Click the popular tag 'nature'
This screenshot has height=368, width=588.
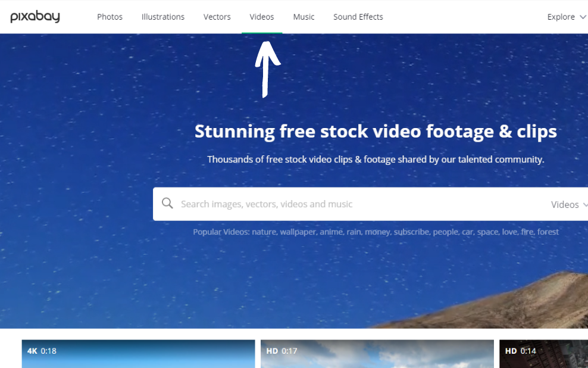click(264, 232)
